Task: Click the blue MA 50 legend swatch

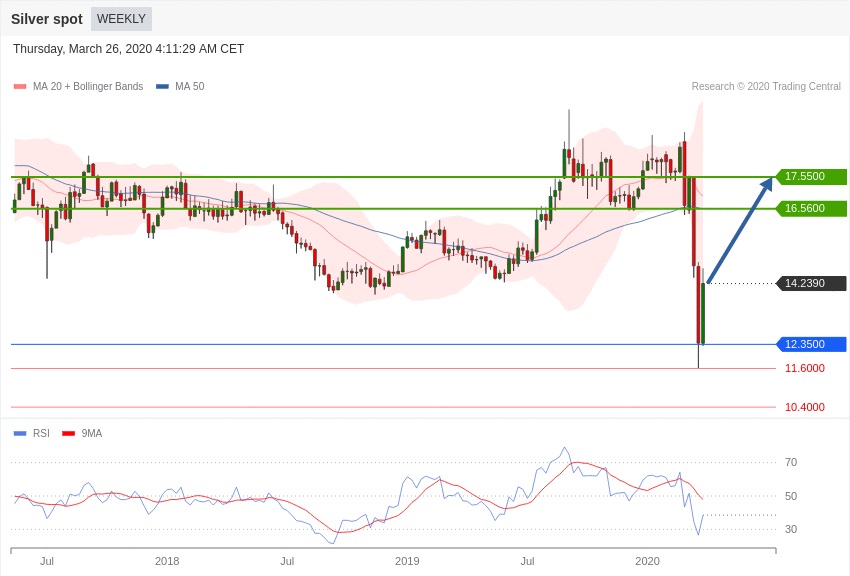Action: tap(162, 86)
